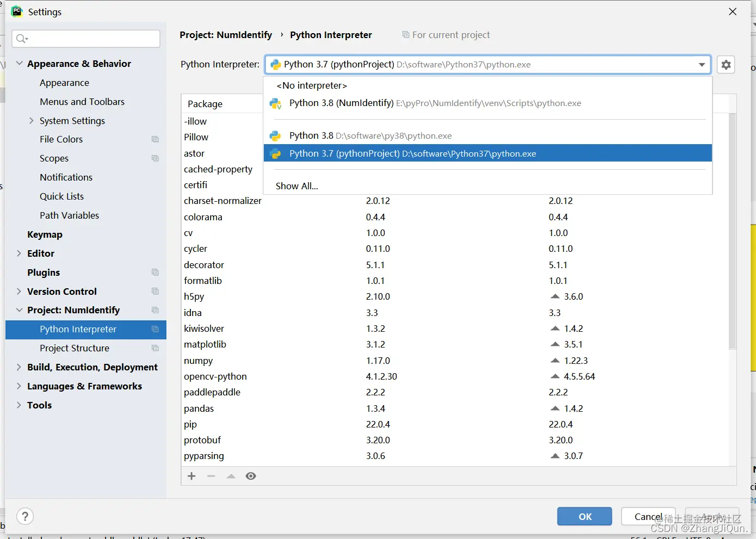Select the protobuf package row
756x539 pixels.
(x=455, y=440)
